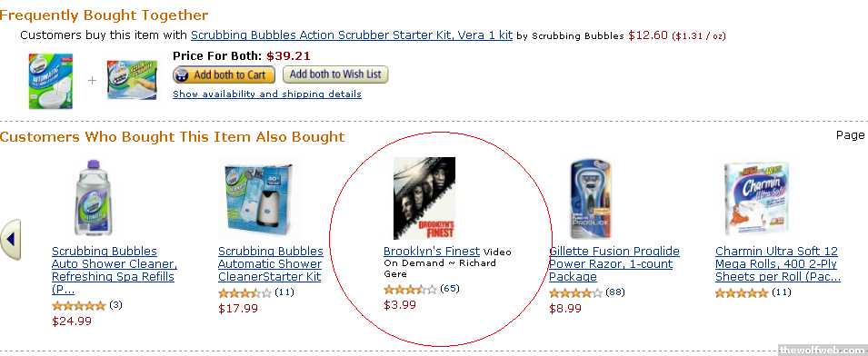Screen dimensions: 868x356
Task: Open the first Frequently Bought Together product image
Action: pos(50,81)
